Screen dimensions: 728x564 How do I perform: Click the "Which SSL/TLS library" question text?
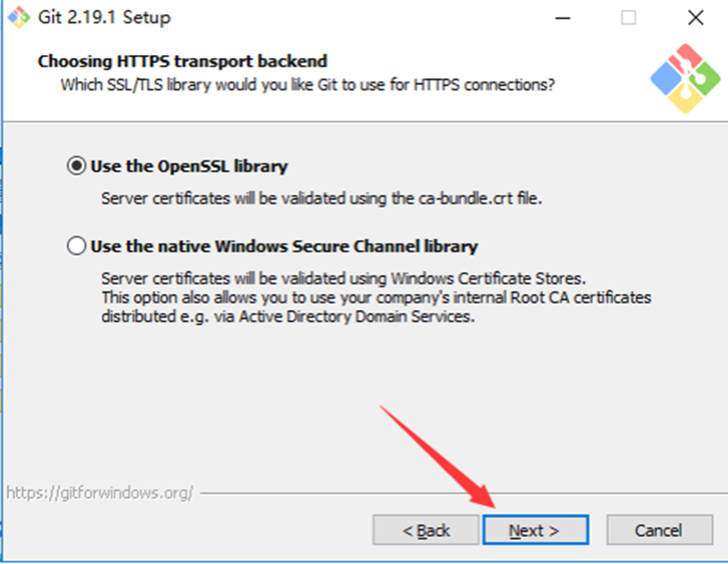[308, 85]
